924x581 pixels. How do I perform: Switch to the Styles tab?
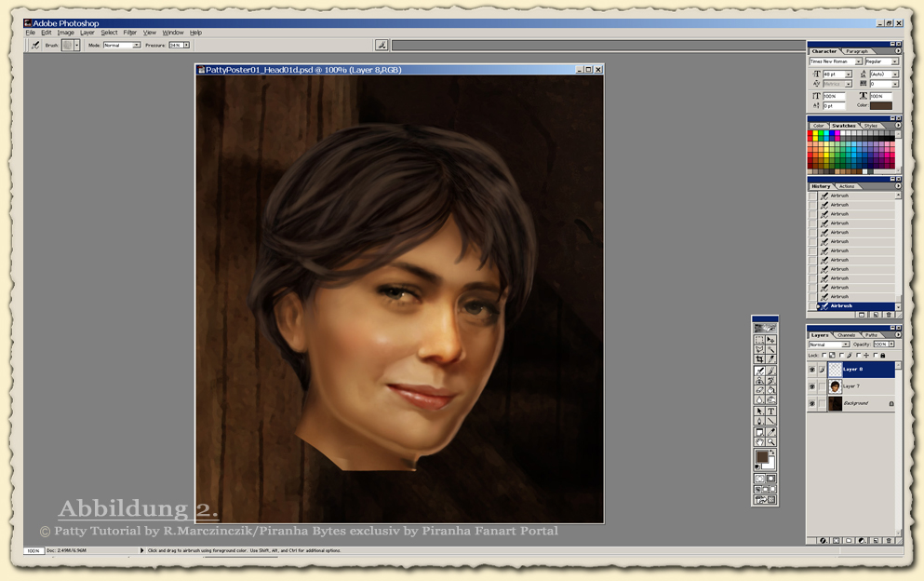[871, 126]
